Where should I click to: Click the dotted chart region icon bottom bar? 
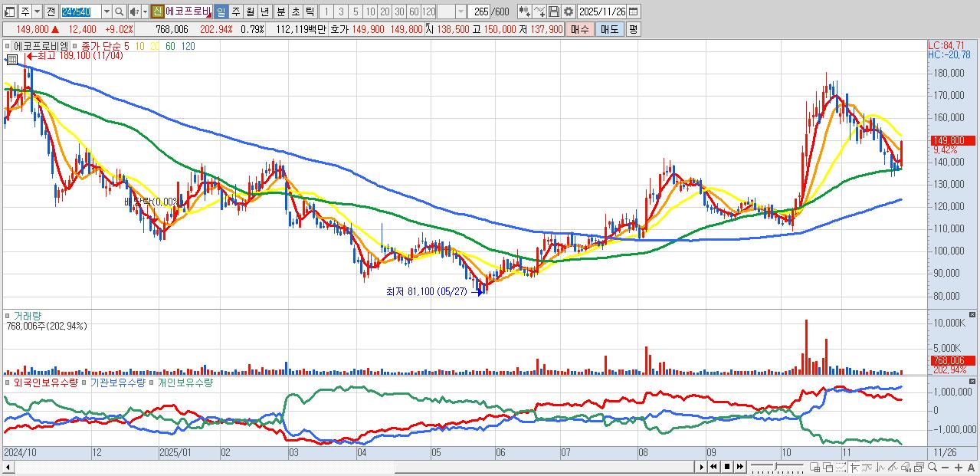[841, 467]
